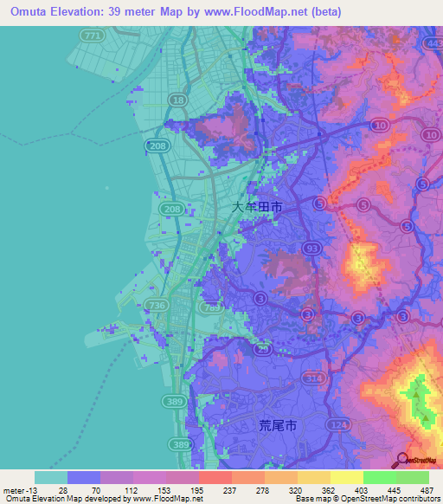Click the '195' legend value

coord(196,491)
